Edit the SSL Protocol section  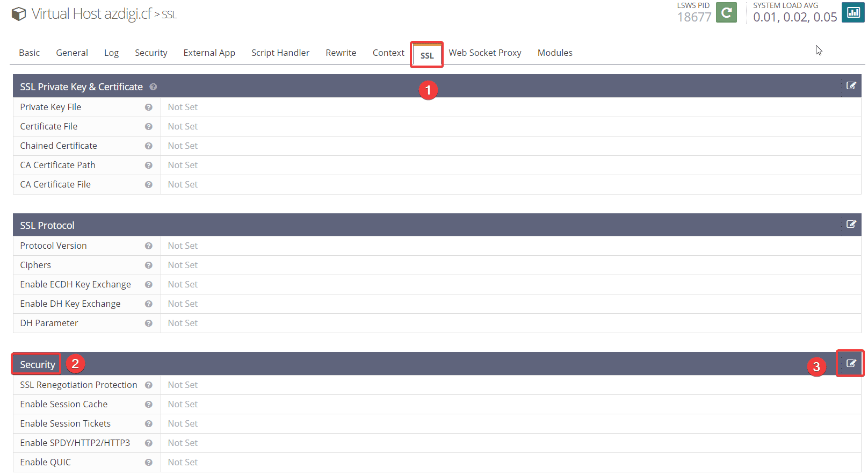(x=851, y=224)
